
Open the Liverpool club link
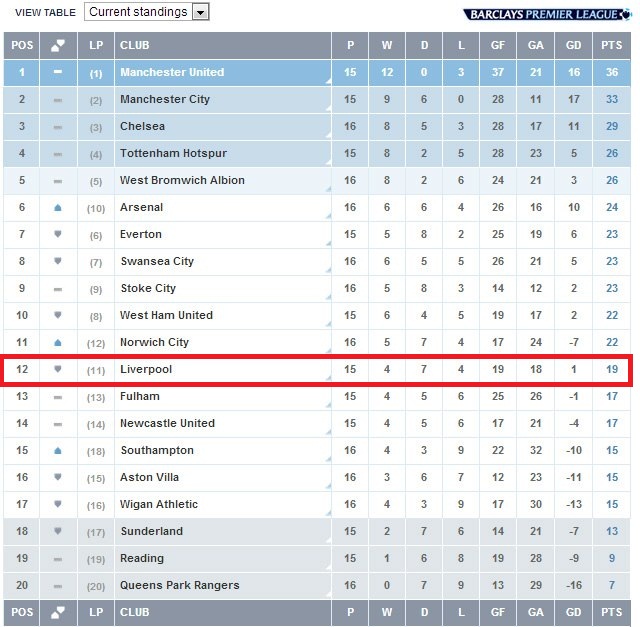[x=146, y=369]
